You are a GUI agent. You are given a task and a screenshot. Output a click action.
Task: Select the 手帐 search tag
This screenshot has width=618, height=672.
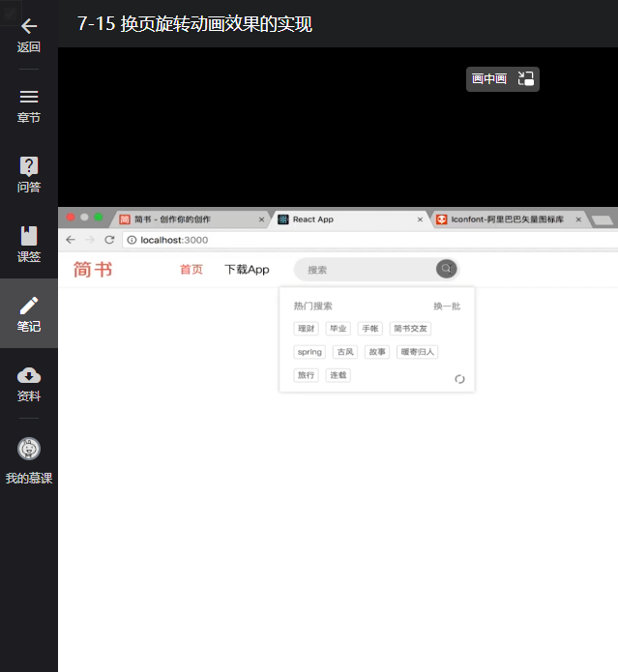(x=369, y=329)
